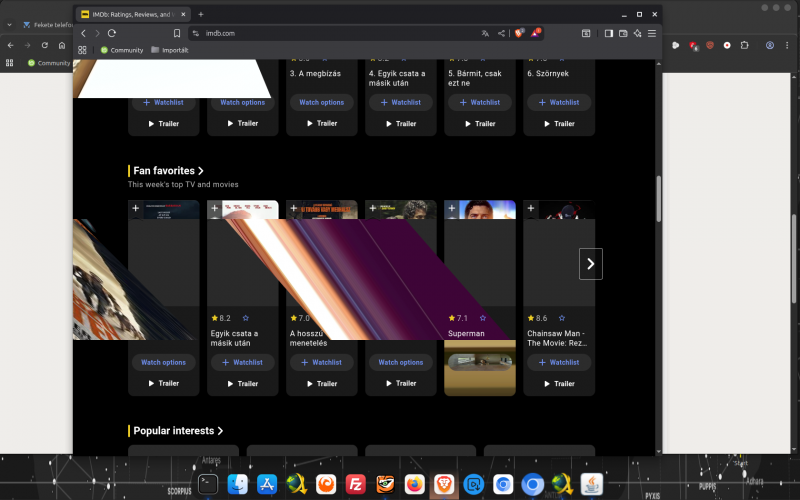The image size is (800, 500).
Task: Expand the Fan favorites section chevron
Action: 201,171
